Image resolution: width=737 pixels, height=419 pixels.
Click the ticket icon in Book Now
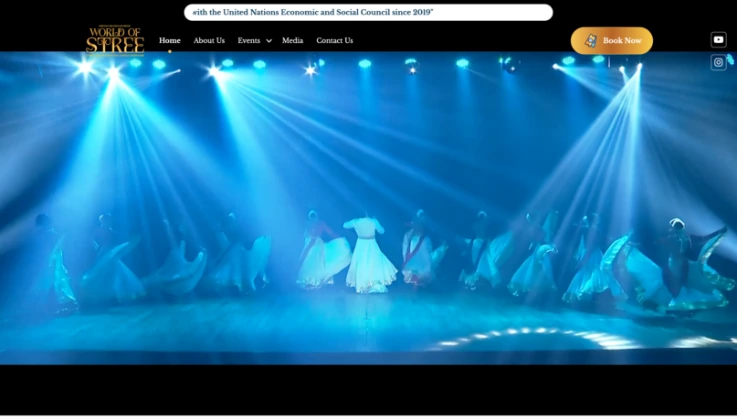tap(590, 41)
